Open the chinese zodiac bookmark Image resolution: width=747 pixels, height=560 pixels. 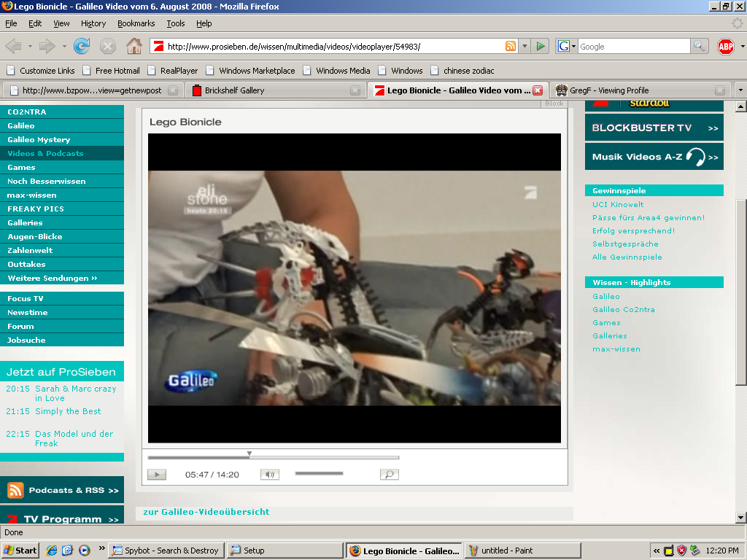pos(462,71)
